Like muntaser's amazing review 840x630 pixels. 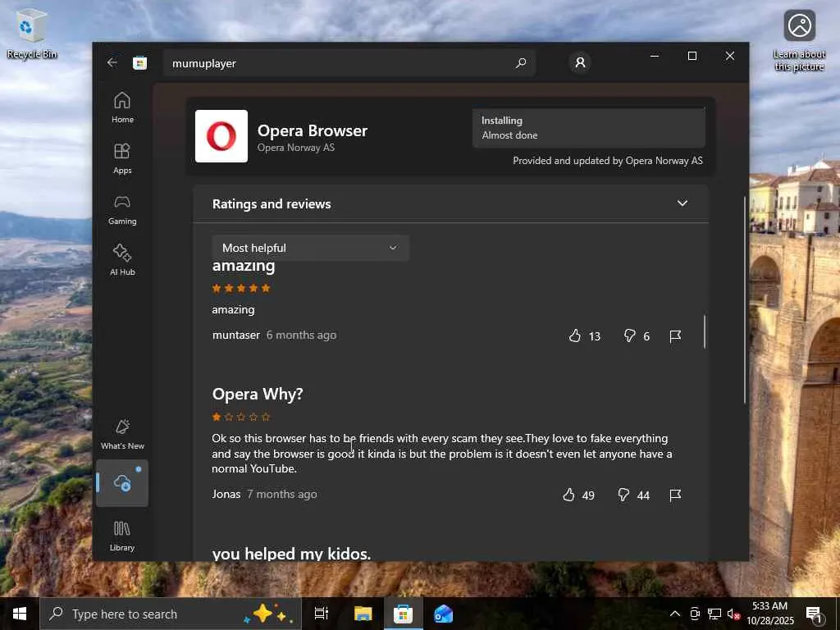point(575,336)
